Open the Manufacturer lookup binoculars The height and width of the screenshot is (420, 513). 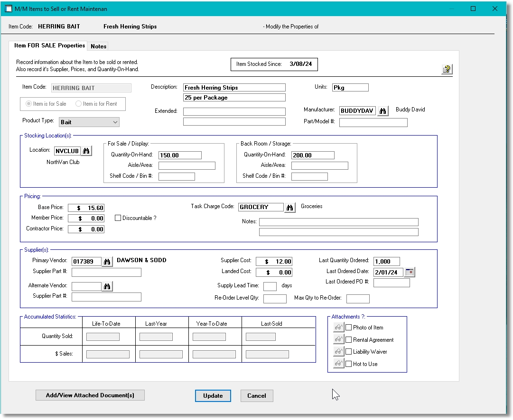(x=383, y=110)
